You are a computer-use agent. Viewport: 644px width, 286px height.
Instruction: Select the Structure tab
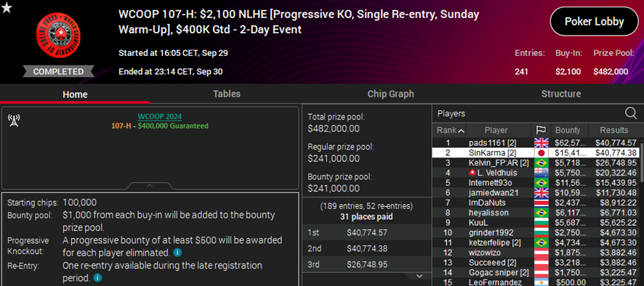[560, 94]
